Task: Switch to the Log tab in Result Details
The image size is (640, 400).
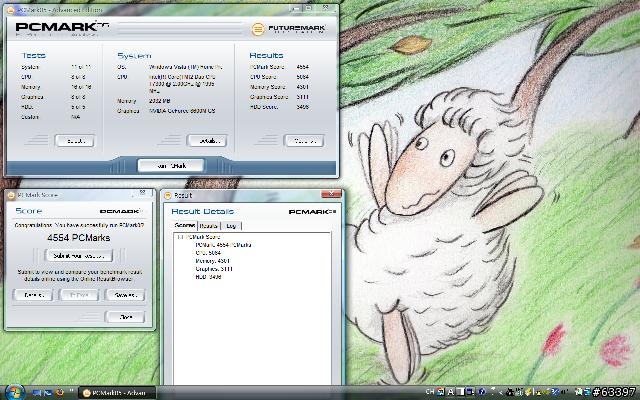Action: (x=231, y=226)
